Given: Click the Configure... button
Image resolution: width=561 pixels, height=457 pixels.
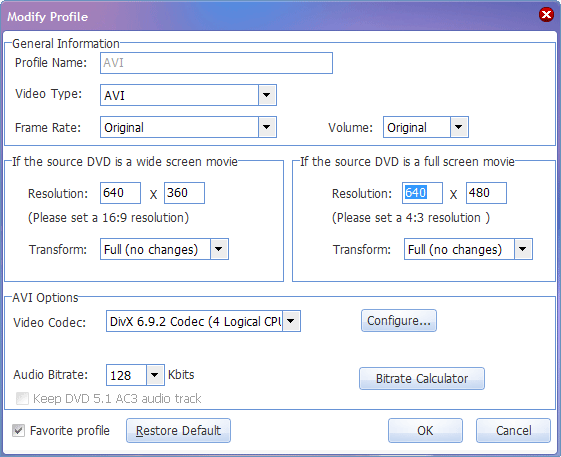Looking at the screenshot, I should (399, 321).
